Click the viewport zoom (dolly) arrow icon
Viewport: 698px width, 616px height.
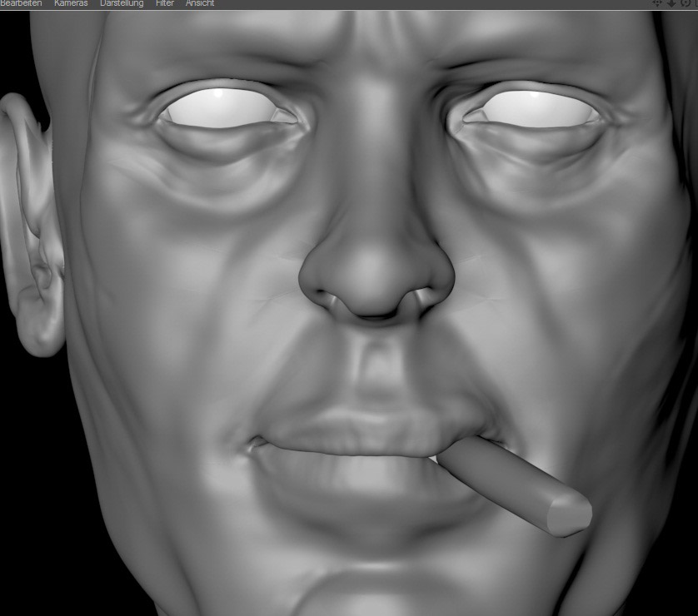tap(671, 3)
